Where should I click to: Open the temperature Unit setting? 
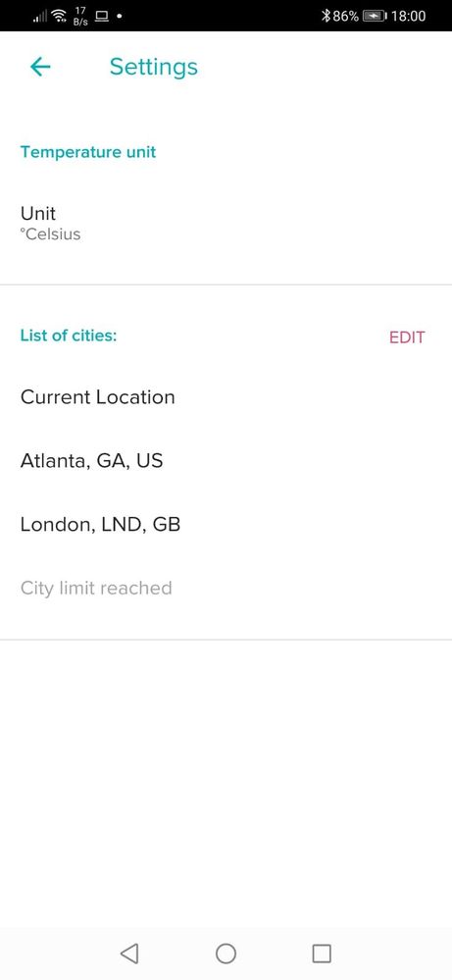[x=226, y=223]
